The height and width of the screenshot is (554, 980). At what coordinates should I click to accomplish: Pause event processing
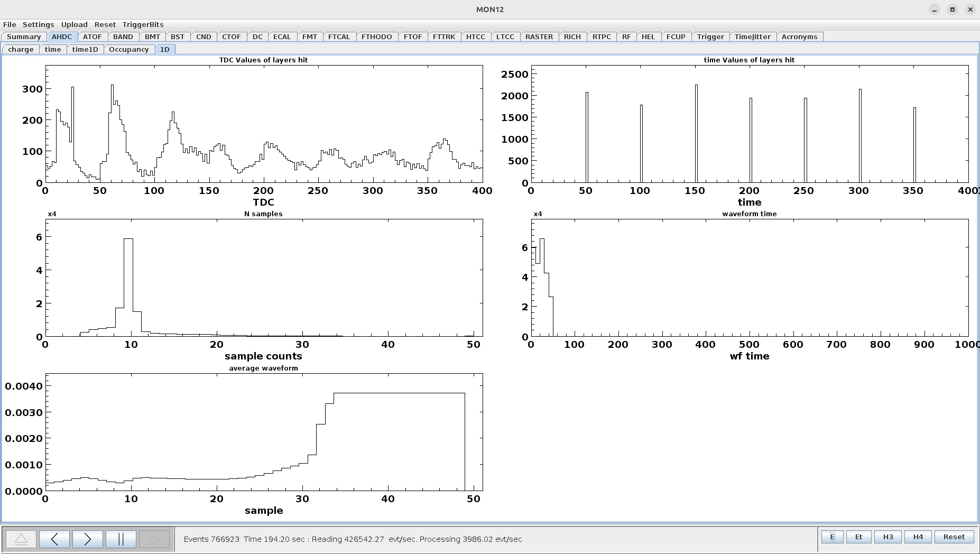pos(121,539)
